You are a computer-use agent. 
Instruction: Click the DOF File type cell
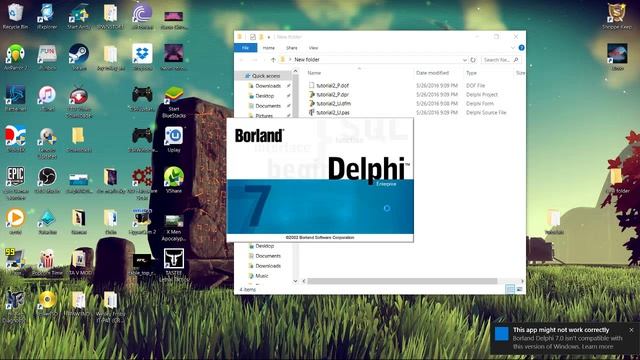[x=475, y=86]
